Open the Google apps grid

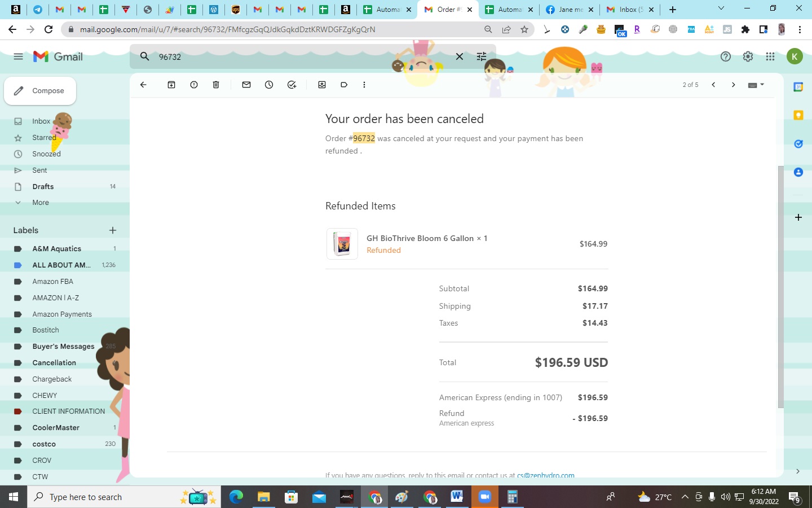[770, 56]
